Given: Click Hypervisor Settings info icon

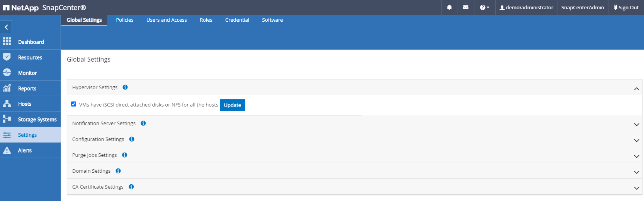Looking at the screenshot, I should [125, 87].
